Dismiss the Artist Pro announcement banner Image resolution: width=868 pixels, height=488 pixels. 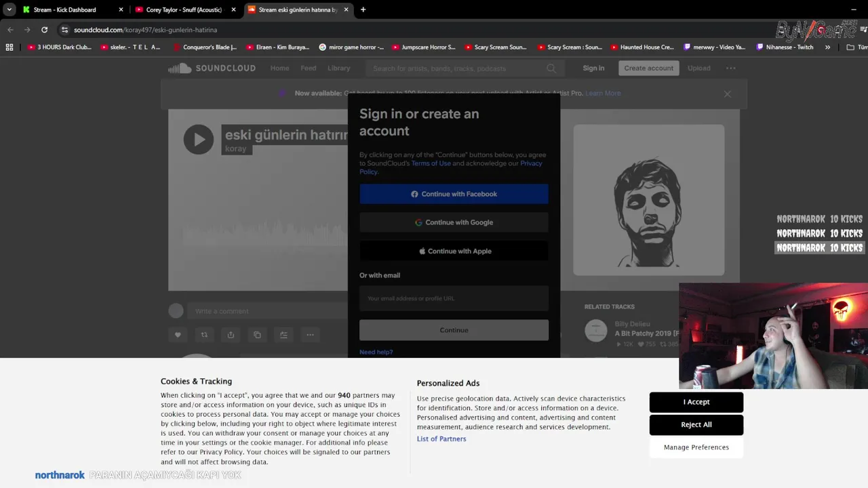[727, 94]
